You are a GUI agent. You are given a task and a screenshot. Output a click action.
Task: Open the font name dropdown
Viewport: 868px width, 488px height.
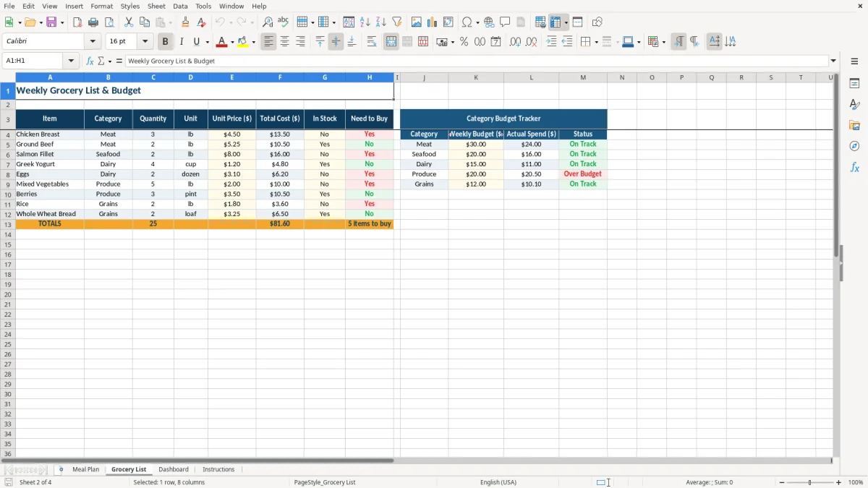[x=93, y=42]
